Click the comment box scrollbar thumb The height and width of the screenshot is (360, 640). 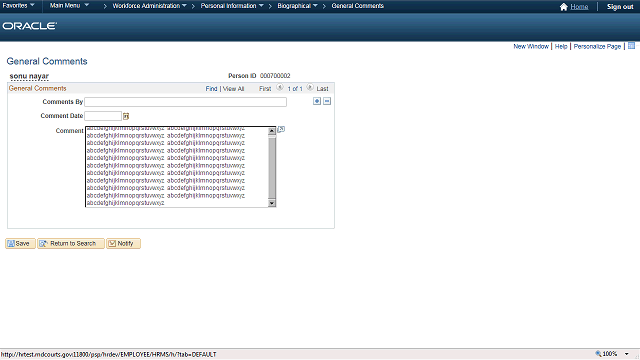tap(272, 167)
